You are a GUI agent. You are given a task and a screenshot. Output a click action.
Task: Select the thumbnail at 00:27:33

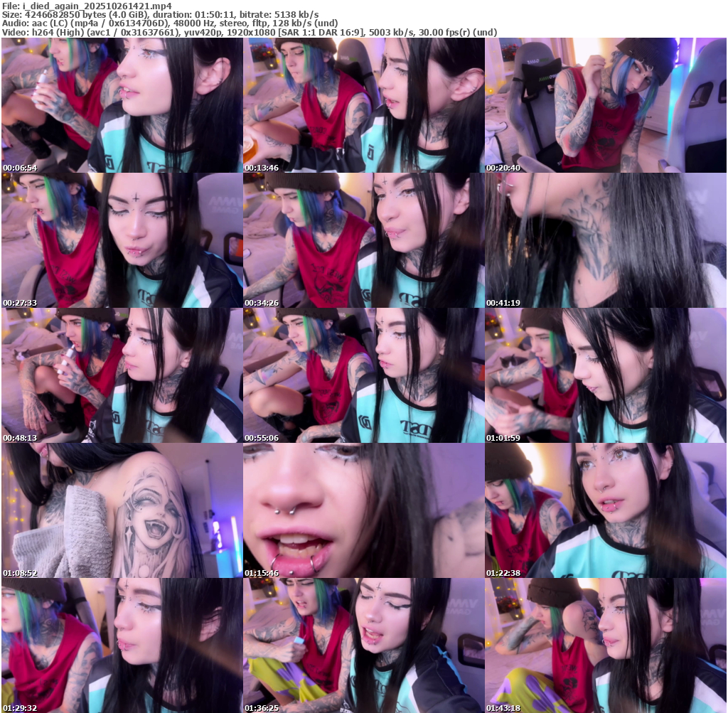[x=122, y=240]
